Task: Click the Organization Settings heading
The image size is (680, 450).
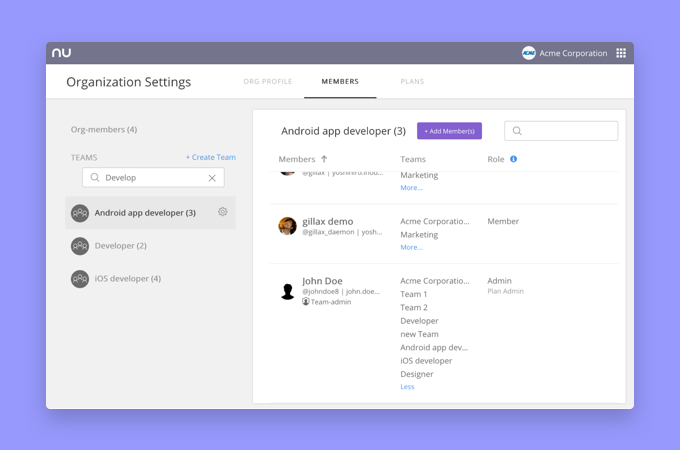Action: (128, 82)
